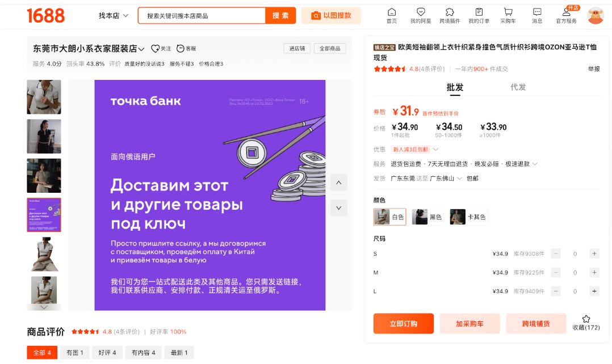This screenshot has height=364, width=612.
Task: Click the 立即订购 order now button
Action: (404, 324)
